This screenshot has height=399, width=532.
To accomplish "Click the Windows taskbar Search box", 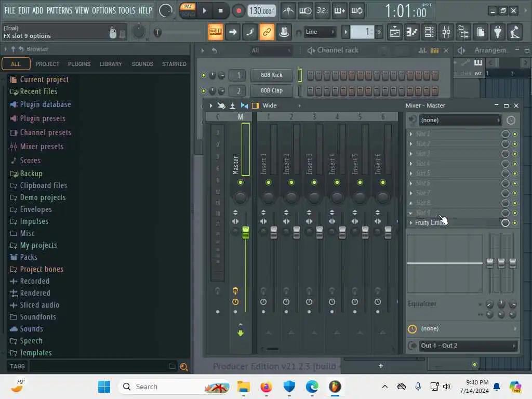I will [174, 387].
